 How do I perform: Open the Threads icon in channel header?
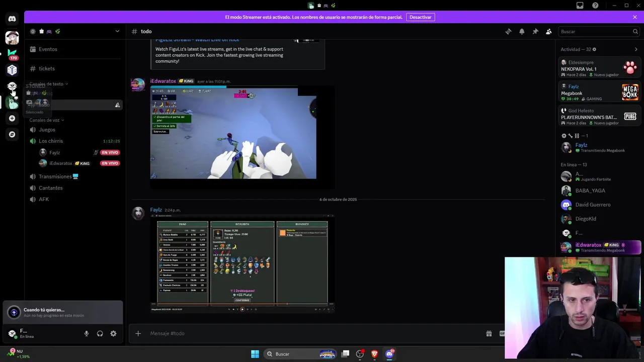pyautogui.click(x=508, y=31)
